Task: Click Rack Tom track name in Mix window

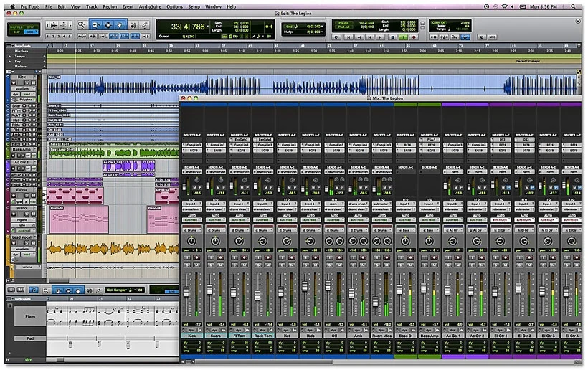Action: tap(263, 336)
